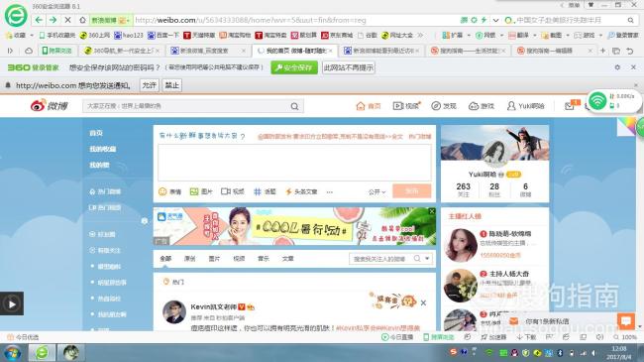Click the Weibo logo
The image size is (644, 362).
(x=49, y=106)
